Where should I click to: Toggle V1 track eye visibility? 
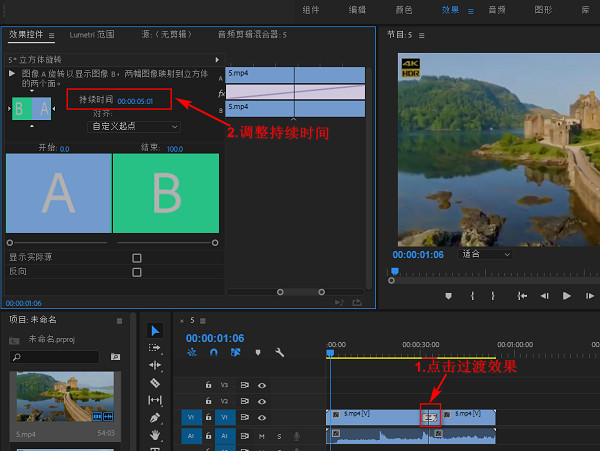point(262,418)
